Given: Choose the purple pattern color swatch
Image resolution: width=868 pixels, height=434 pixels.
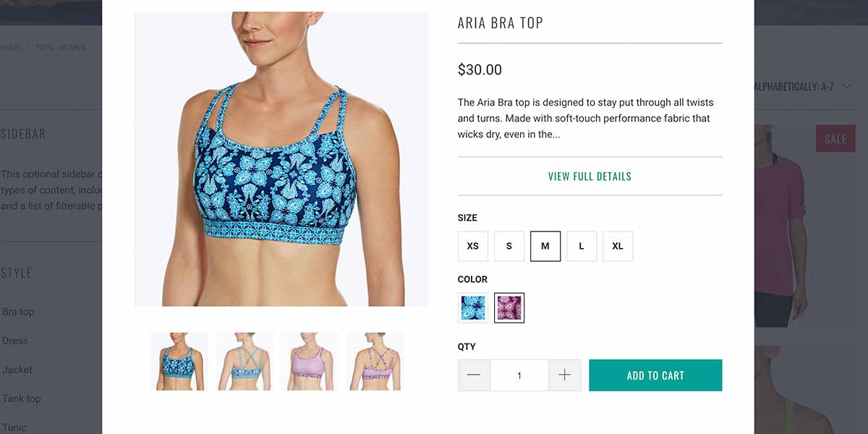Looking at the screenshot, I should click(509, 308).
